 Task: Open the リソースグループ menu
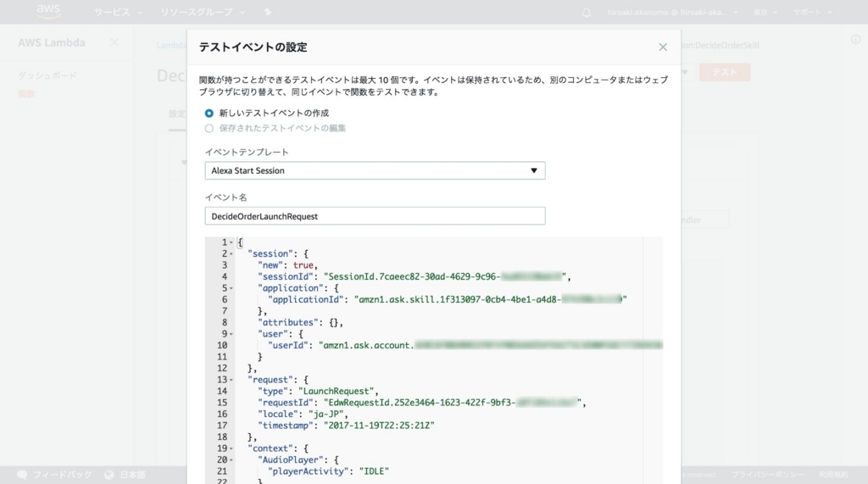pyautogui.click(x=203, y=13)
